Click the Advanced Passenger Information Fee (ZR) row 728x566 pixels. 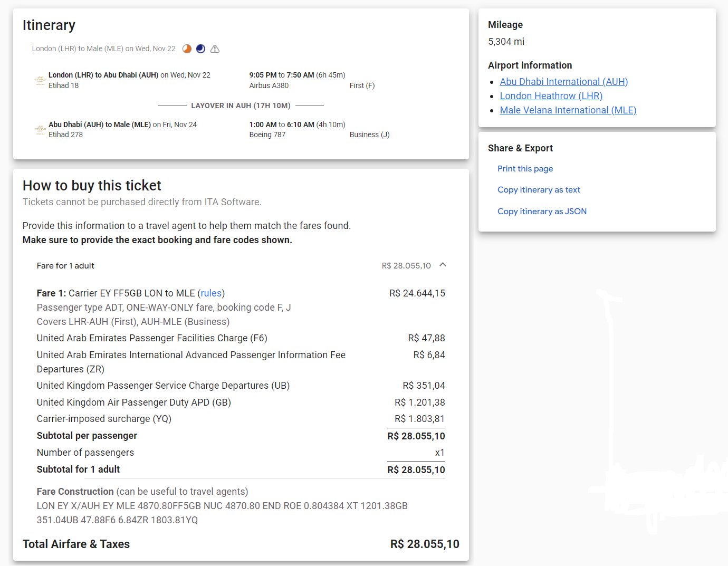click(241, 362)
